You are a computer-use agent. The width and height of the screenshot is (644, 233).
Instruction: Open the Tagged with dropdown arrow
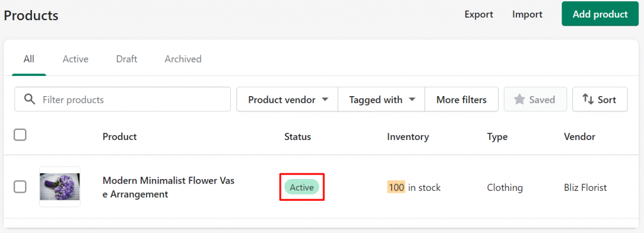point(413,100)
